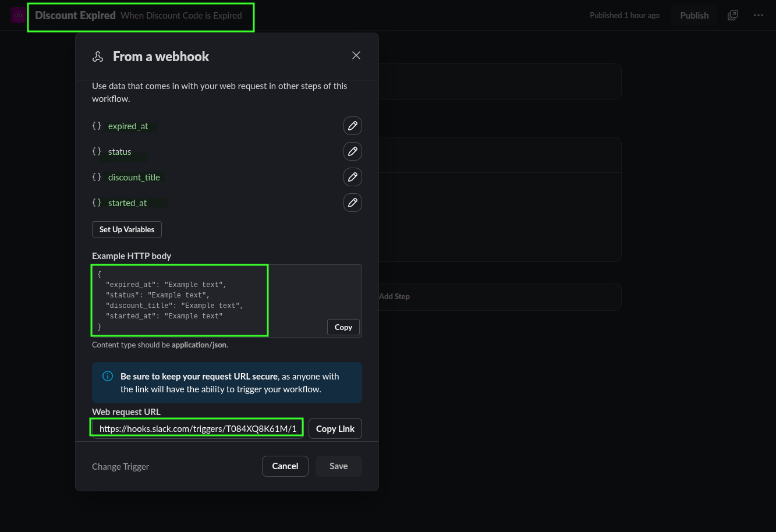The image size is (776, 532).
Task: Close the From a webhook dialog
Action: tap(356, 55)
